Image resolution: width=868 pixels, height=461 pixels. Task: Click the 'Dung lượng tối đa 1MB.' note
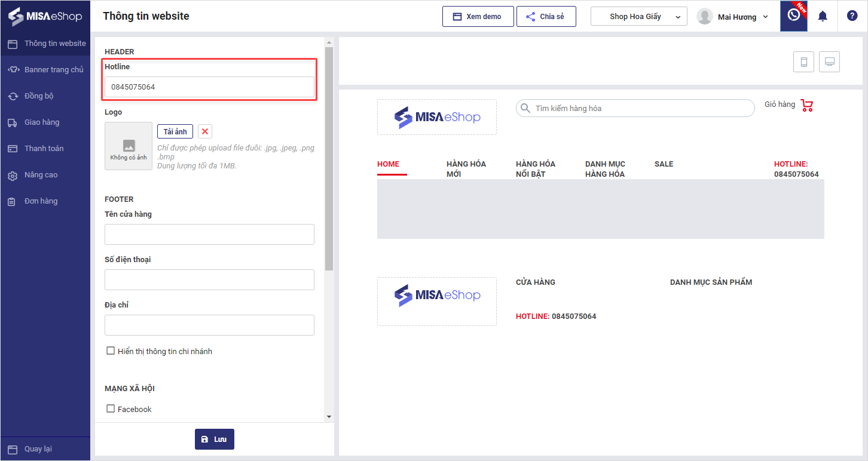point(197,166)
